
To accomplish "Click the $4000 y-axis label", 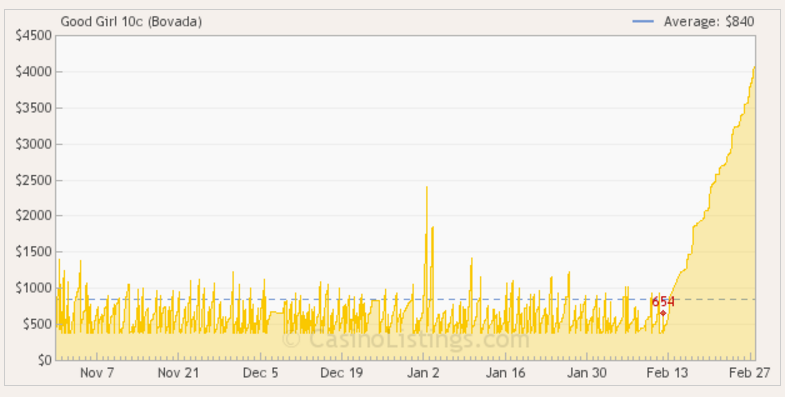I will coord(34,72).
